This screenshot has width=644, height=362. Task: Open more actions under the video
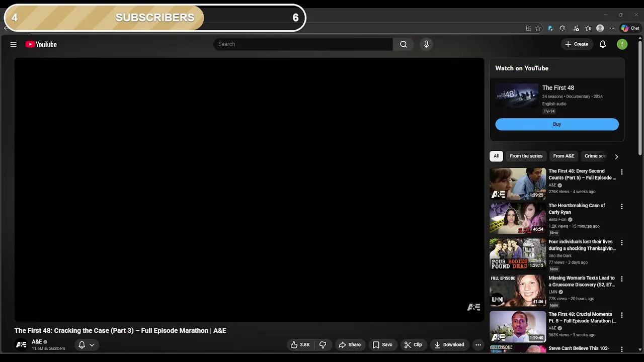pos(478,345)
